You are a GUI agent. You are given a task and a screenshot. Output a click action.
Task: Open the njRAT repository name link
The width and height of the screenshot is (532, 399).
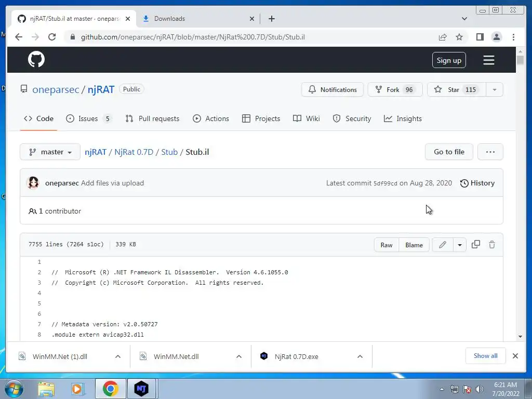pyautogui.click(x=101, y=89)
